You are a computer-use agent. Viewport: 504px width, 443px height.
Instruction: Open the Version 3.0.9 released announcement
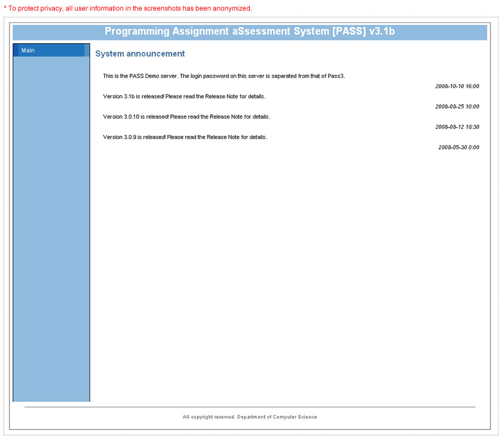point(185,137)
